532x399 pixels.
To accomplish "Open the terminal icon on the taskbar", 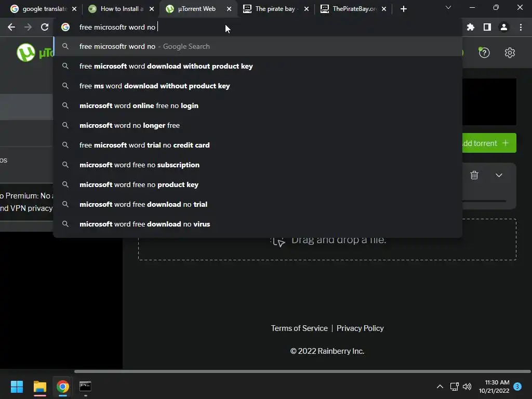I will pos(85,387).
